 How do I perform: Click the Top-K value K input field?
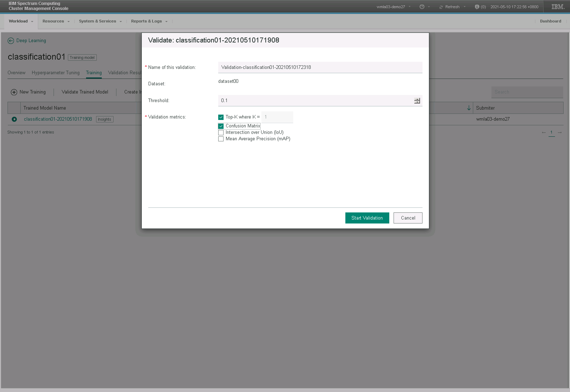pyautogui.click(x=277, y=117)
